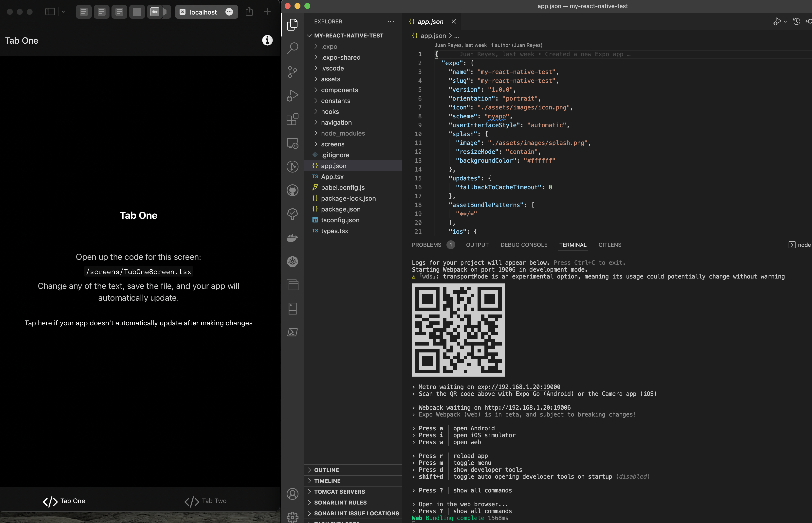Switch to the DEBUG CONSOLE tab
Image resolution: width=812 pixels, height=523 pixels.
(x=523, y=245)
